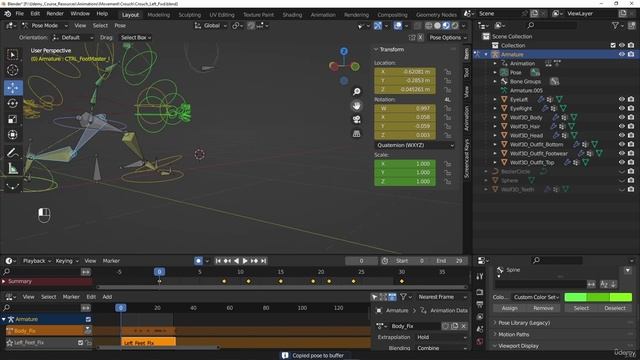Expand the Motion Paths panel
Viewport: 640px width, 360px height.
tap(513, 334)
